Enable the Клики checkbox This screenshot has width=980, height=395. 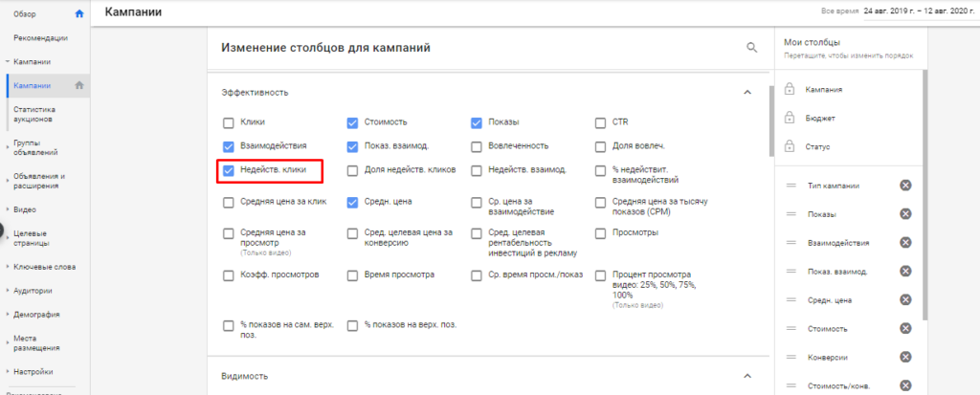point(228,122)
